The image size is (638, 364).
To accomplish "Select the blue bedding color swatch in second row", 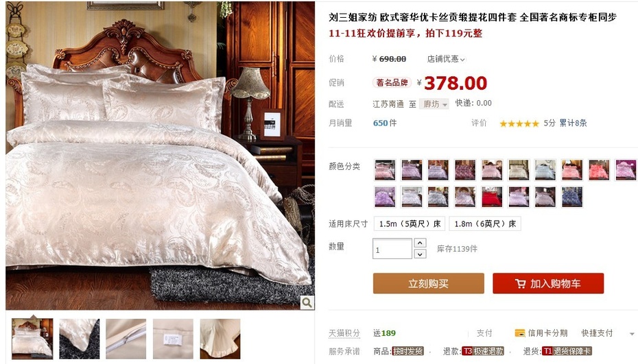I will click(571, 197).
